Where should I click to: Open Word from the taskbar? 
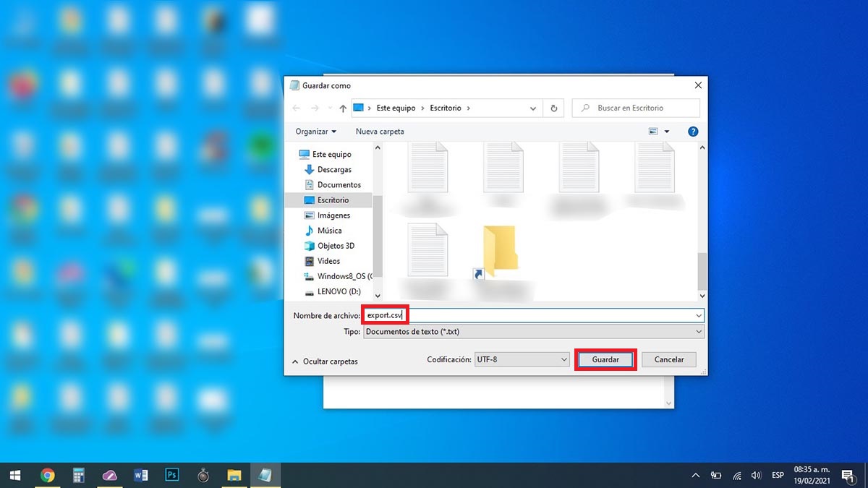point(141,475)
